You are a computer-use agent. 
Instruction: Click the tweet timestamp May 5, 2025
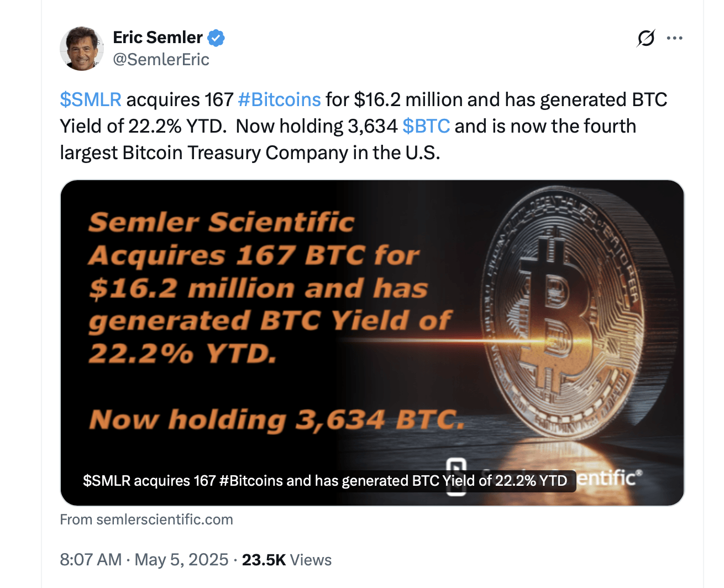(181, 559)
